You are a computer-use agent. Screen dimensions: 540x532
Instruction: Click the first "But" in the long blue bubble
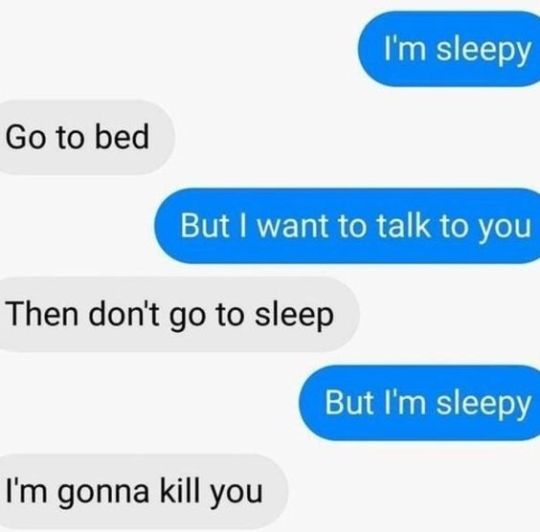click(205, 226)
